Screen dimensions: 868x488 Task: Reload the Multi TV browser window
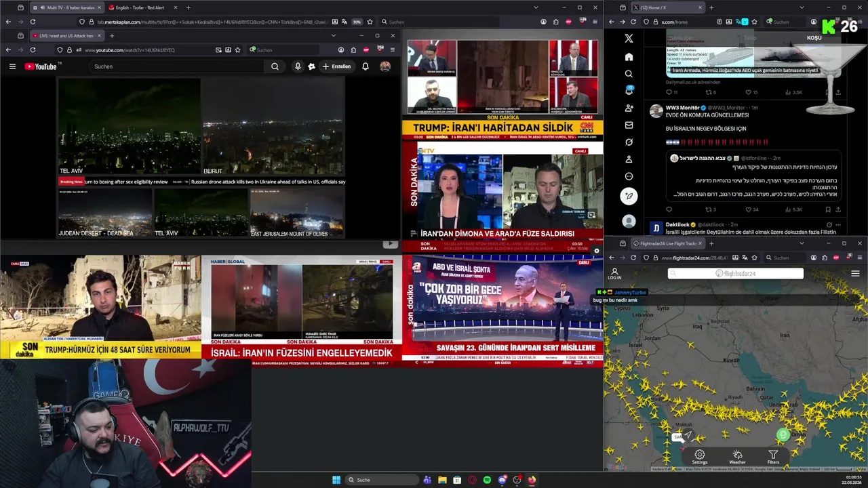(33, 22)
